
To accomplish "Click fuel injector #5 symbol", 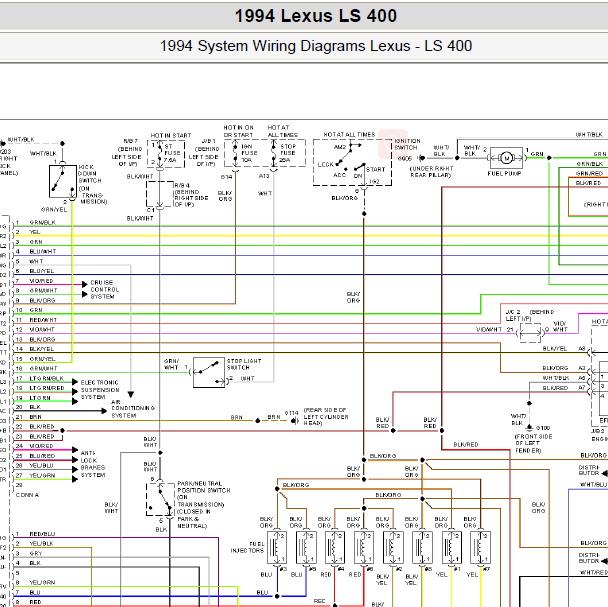I will [306, 548].
